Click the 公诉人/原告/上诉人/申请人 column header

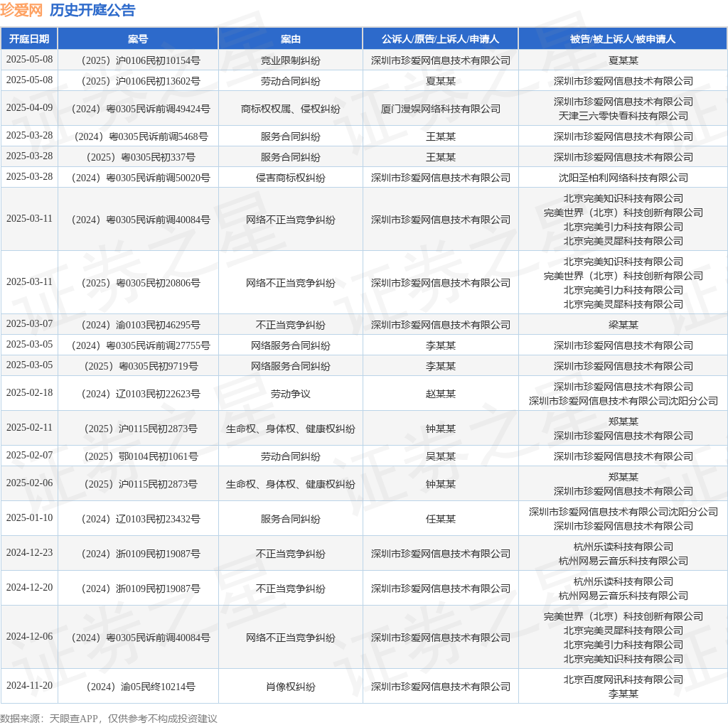[441, 39]
